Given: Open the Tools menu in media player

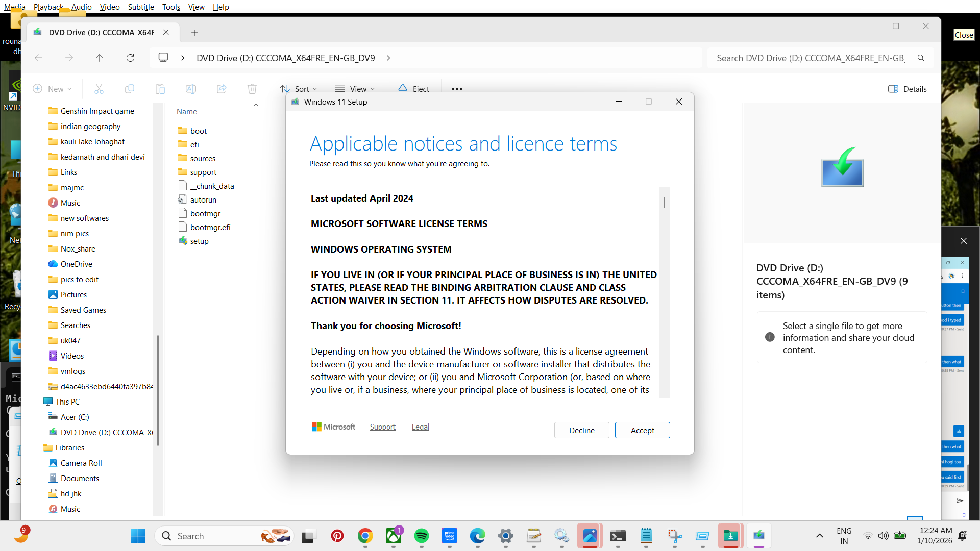Looking at the screenshot, I should [171, 7].
